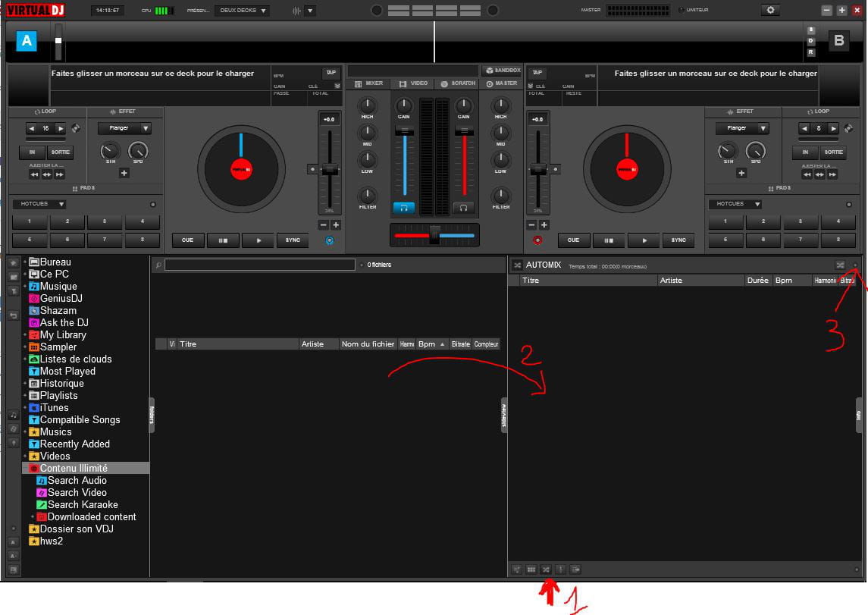Open the vertical sideview tab handle
Screen dimensions: 868x615
[504, 416]
